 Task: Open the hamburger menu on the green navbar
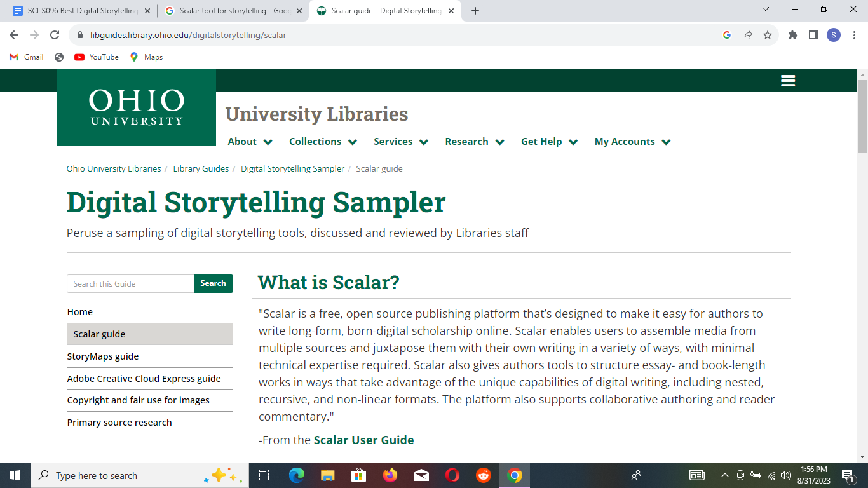[x=788, y=81]
